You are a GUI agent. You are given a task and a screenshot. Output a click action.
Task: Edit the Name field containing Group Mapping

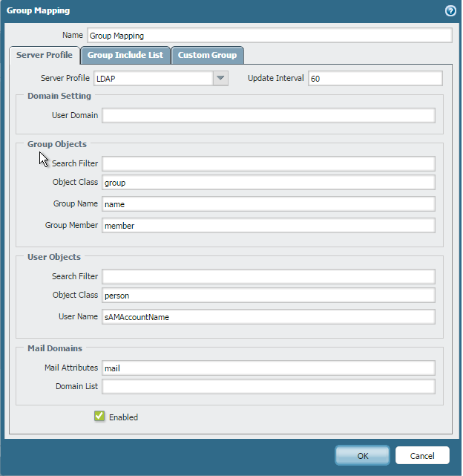click(x=269, y=36)
